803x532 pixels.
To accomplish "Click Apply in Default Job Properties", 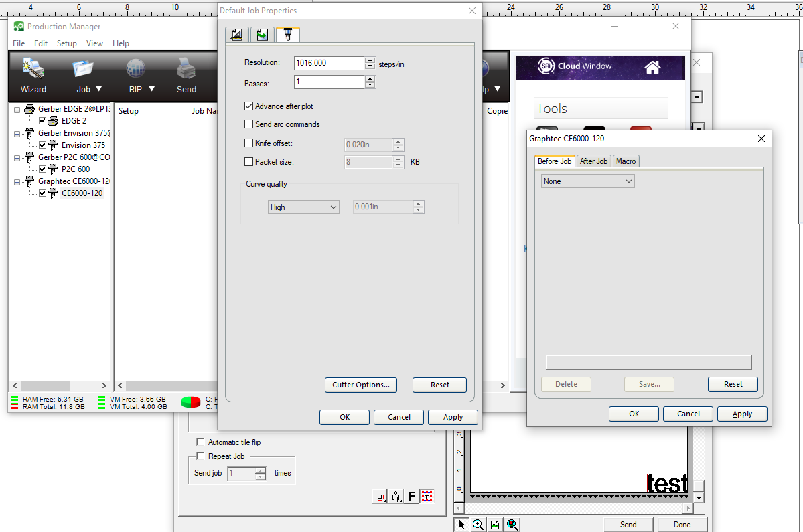I will (453, 418).
